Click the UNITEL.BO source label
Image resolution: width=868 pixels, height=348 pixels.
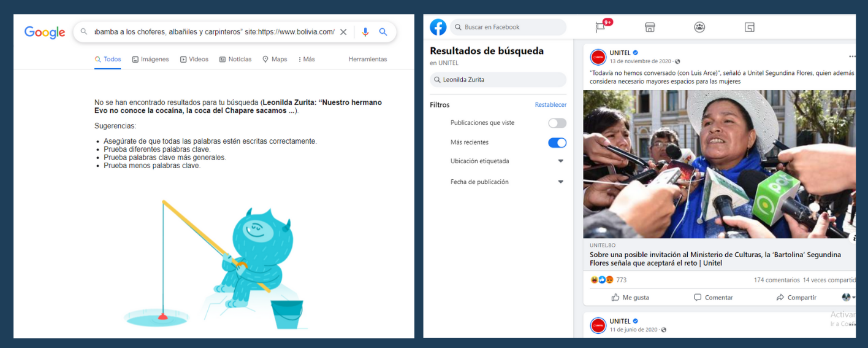click(x=603, y=246)
